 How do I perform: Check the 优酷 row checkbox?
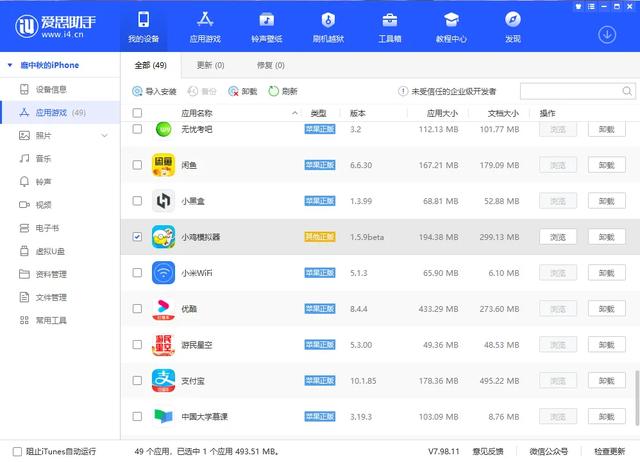point(137,309)
